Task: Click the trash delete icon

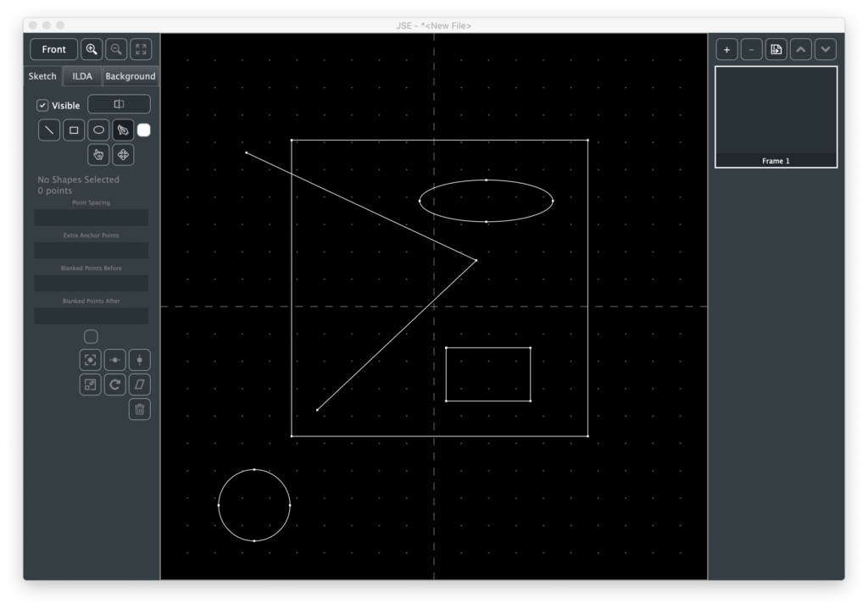Action: click(140, 410)
